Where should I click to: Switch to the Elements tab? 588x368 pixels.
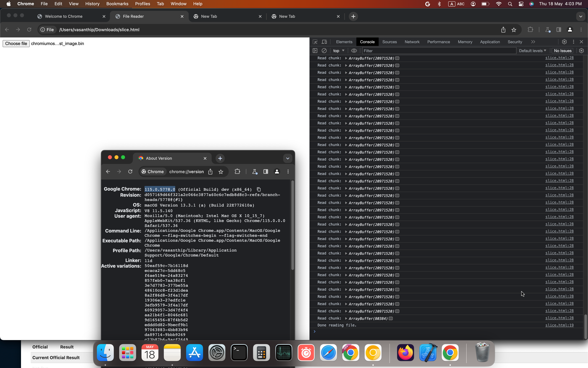[x=344, y=42]
